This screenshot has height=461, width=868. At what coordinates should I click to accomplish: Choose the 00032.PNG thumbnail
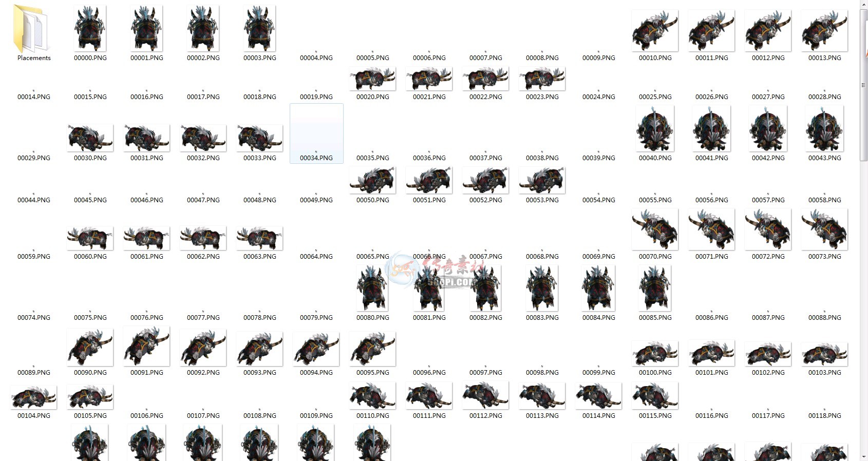203,138
